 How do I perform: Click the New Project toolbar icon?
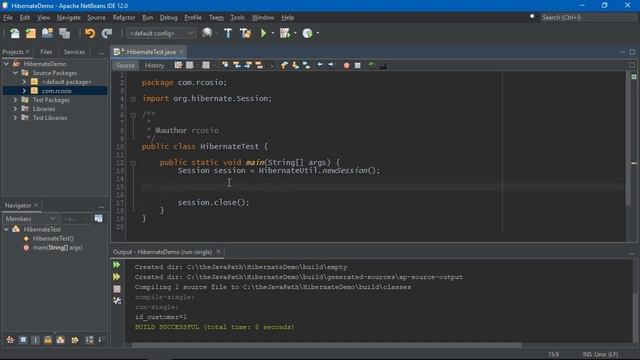point(31,33)
